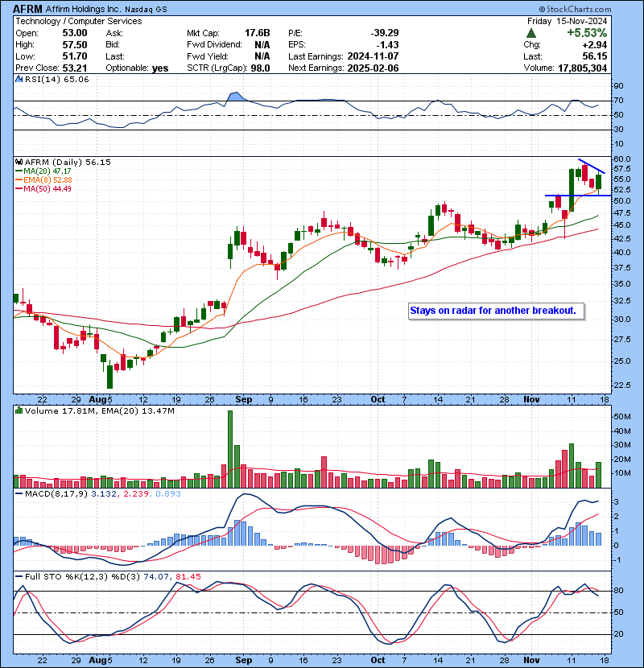This screenshot has height=668, width=644.
Task: Click the Nasdaq GS exchange label
Action: click(x=146, y=9)
